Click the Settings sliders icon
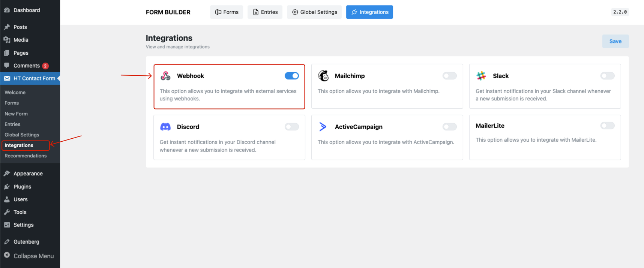Screen dimensions: 644x268 click(x=7, y=225)
